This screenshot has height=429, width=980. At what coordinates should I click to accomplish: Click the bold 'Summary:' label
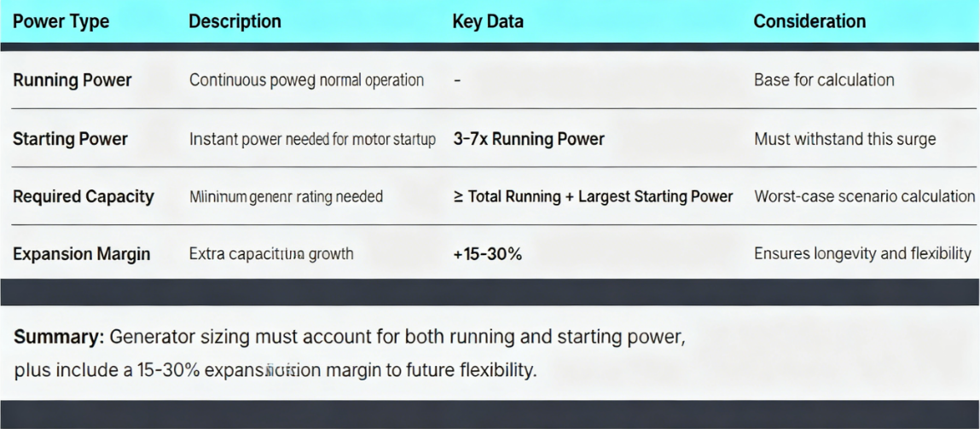tap(59, 337)
